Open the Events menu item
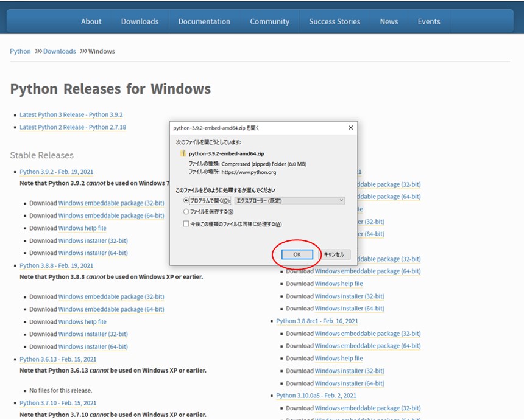This screenshot has width=524, height=420. (429, 21)
